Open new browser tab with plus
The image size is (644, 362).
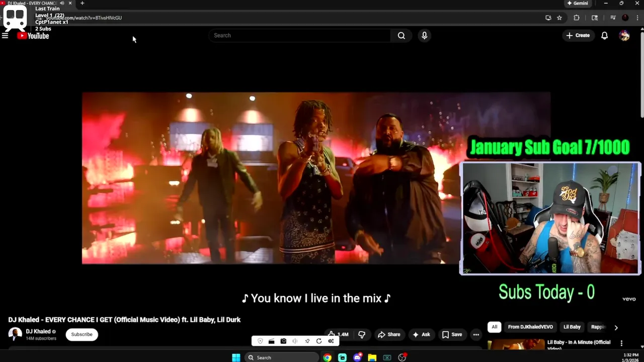pos(82,3)
